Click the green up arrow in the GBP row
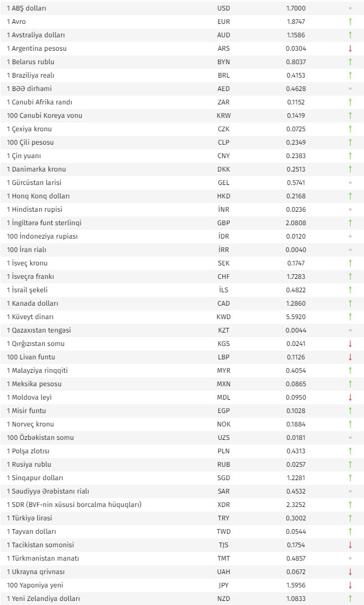The image size is (364, 605). [x=350, y=223]
